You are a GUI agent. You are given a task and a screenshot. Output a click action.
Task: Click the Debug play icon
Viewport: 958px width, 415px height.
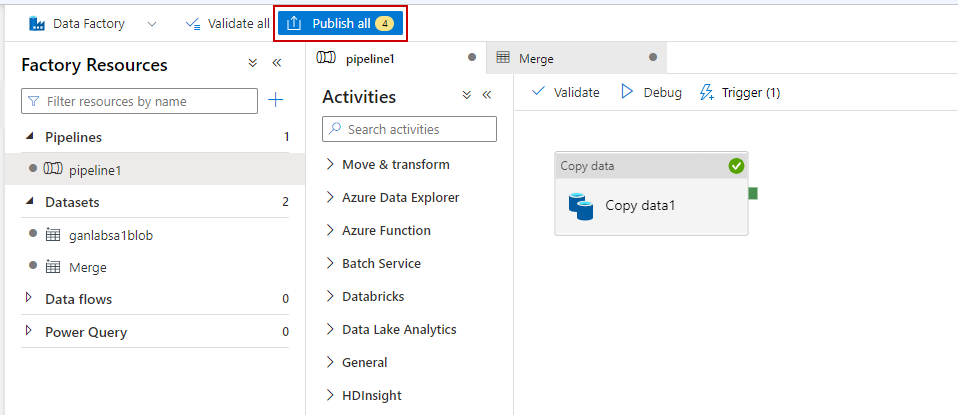628,92
